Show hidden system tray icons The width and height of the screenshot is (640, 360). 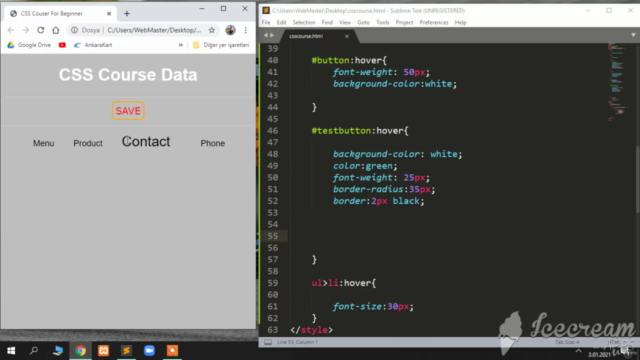[578, 351]
